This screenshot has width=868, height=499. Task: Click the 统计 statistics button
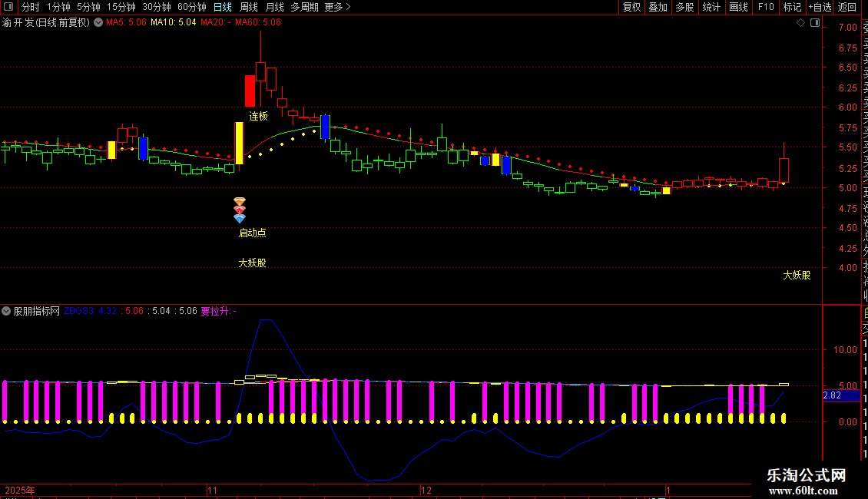tap(711, 7)
